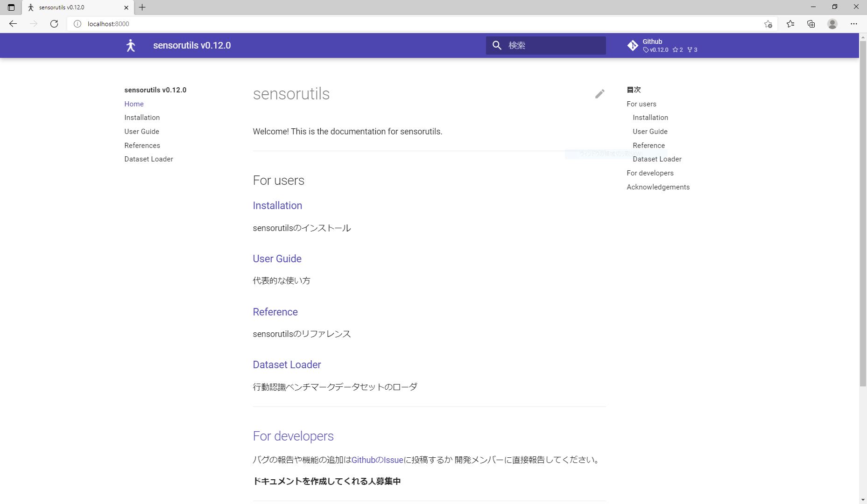Click the For developers heading link
Viewport: 867px width, 504px height.
click(293, 436)
